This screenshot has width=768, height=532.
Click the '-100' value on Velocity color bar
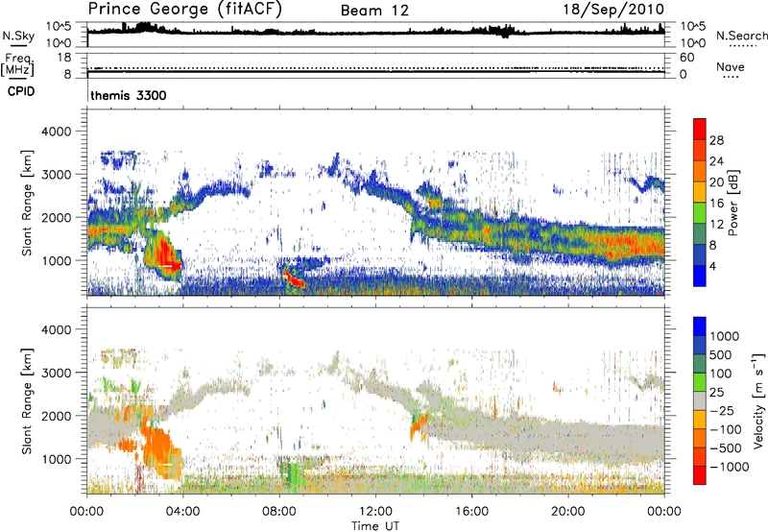click(726, 429)
